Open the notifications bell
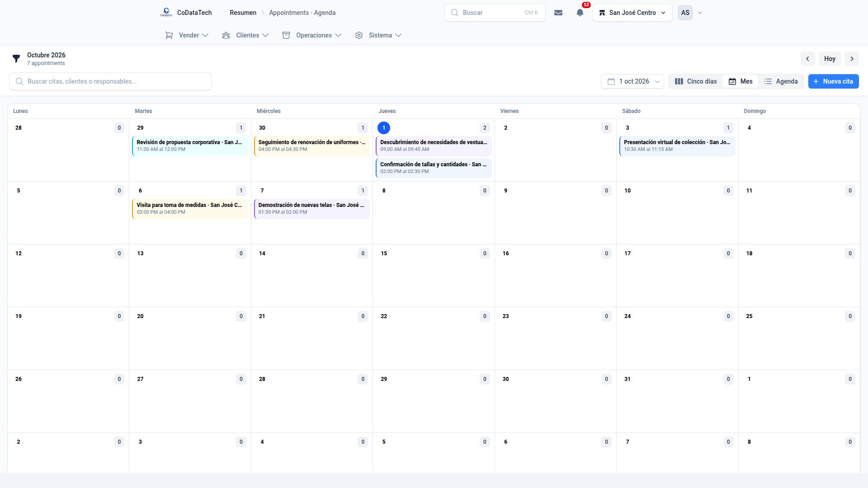The image size is (868, 488). 580,13
